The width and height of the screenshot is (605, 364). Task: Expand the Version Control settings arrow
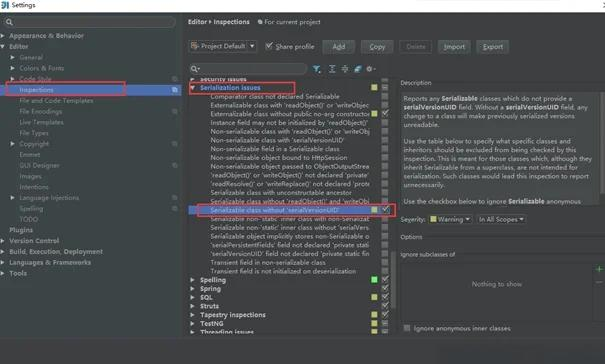(x=3, y=240)
